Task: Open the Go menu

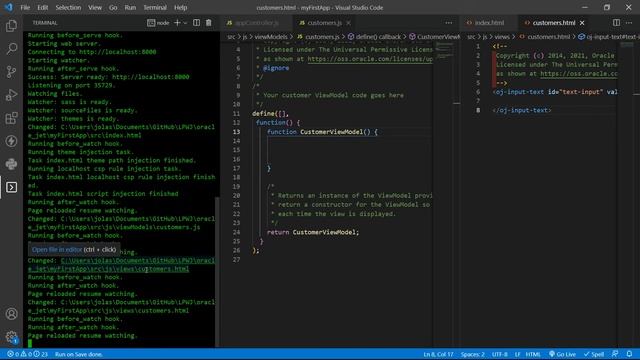Action: pyautogui.click(x=113, y=7)
